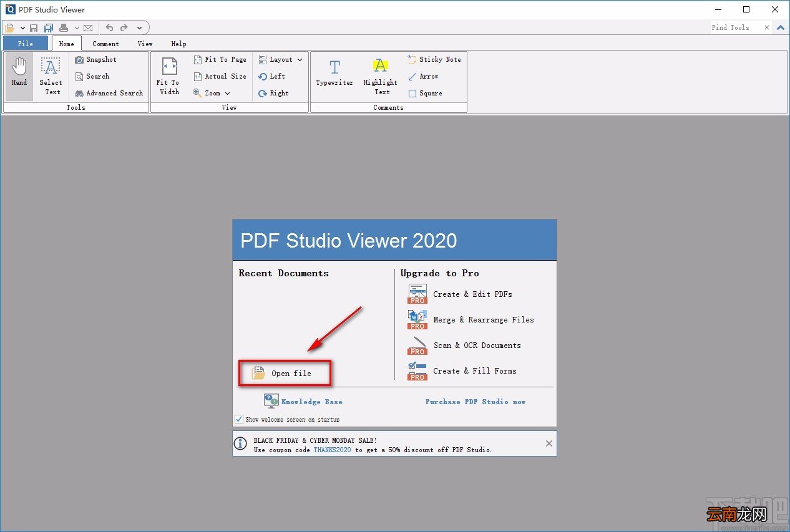This screenshot has height=532, width=790.
Task: Open Advanced Search
Action: pos(109,93)
